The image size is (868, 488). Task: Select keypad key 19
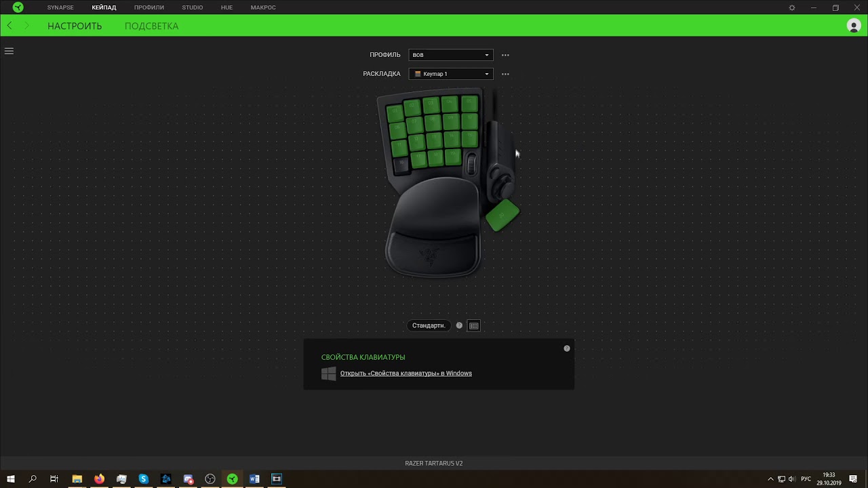click(453, 157)
